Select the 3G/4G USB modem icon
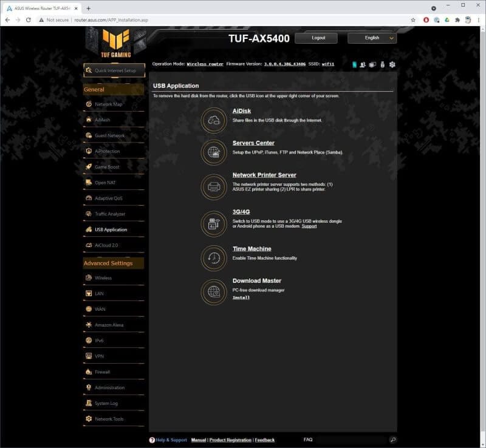 tap(213, 223)
